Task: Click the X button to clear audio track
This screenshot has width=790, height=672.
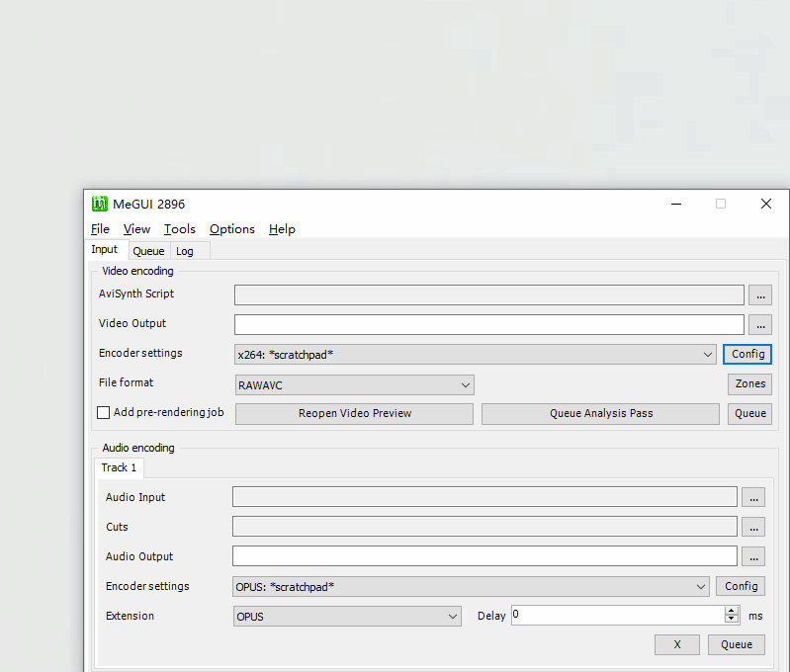Action: tap(677, 644)
